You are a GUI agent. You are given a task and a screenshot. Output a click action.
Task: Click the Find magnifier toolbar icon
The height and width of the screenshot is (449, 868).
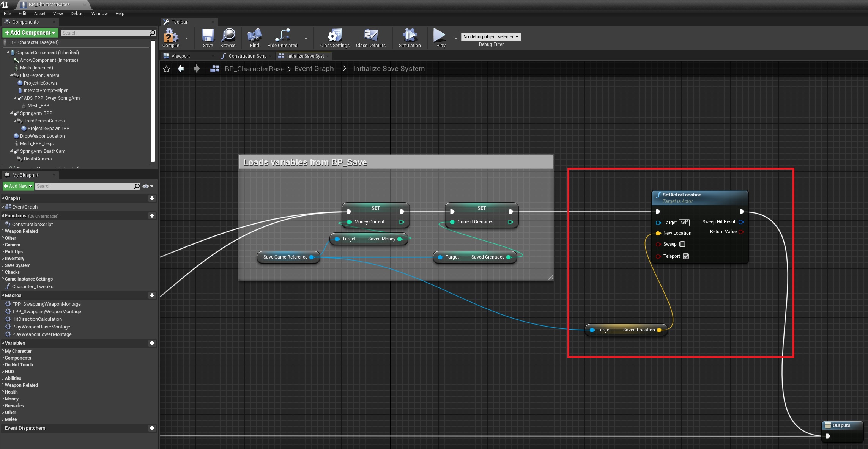pyautogui.click(x=254, y=36)
